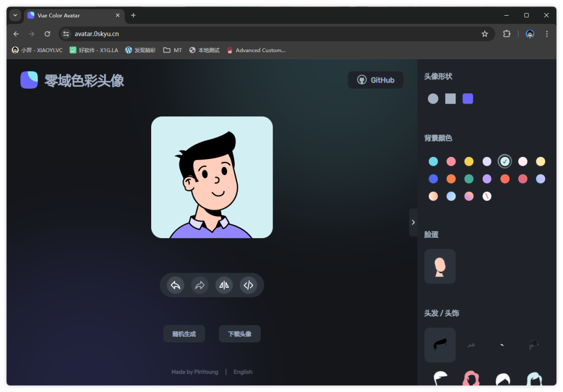Open the Chrome profile avatar
This screenshot has width=563, height=392.
[530, 34]
